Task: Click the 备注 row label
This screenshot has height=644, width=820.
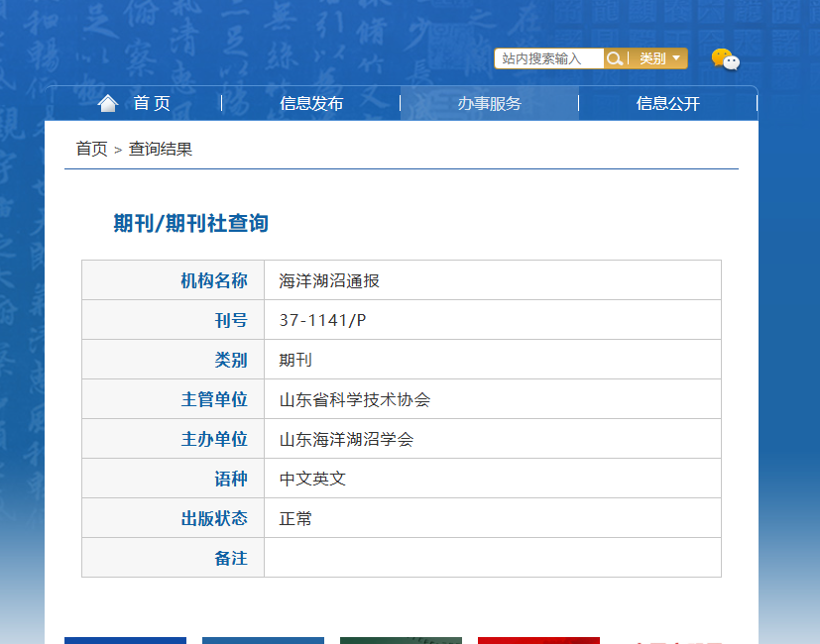Action: (231, 558)
